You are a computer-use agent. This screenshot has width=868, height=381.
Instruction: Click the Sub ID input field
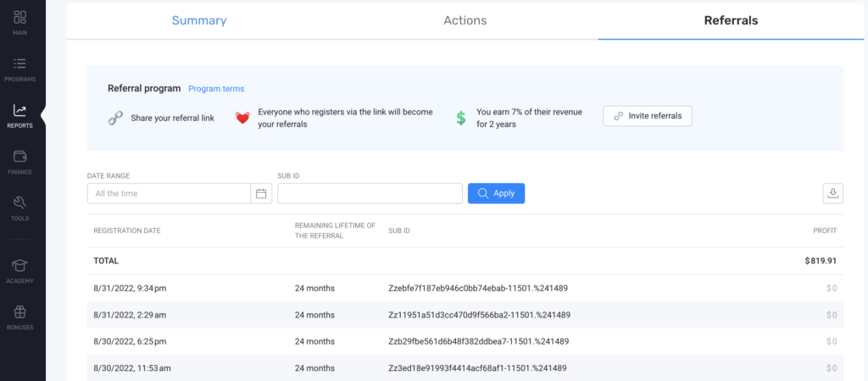click(370, 194)
